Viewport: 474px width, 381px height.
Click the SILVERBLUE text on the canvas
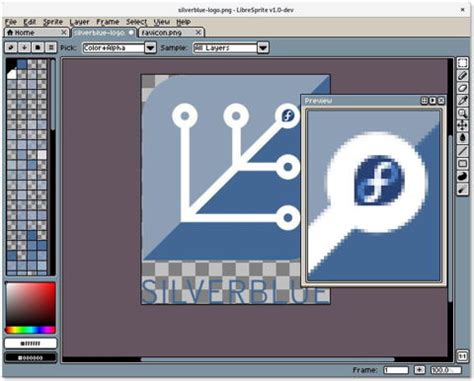(235, 292)
